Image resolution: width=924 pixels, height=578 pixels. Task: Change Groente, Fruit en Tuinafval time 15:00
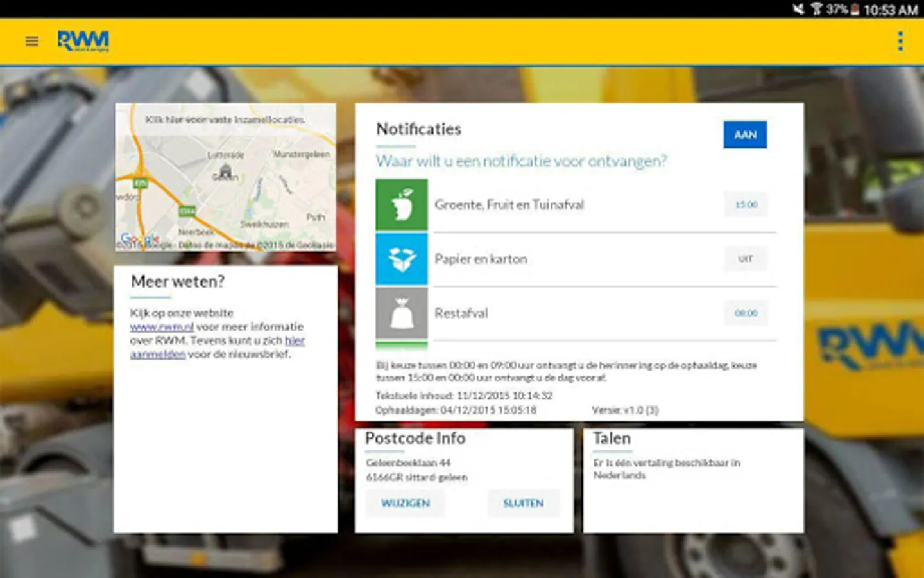coord(746,205)
